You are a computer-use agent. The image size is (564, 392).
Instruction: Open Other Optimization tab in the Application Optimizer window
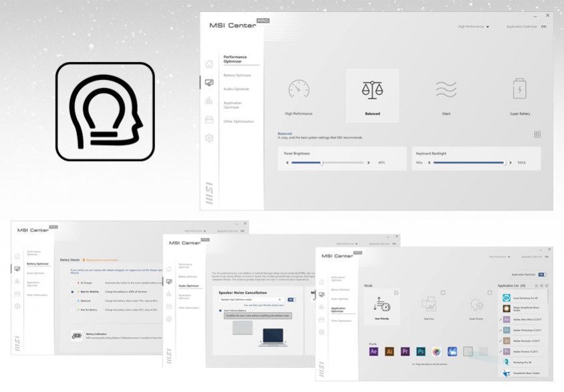coord(341,321)
